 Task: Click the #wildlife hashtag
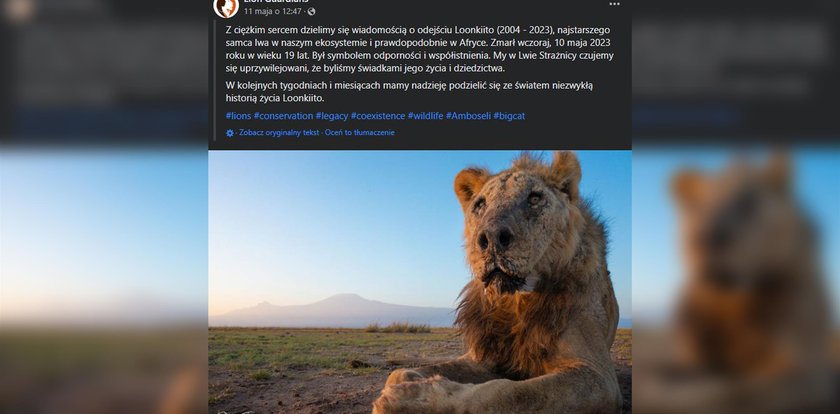pyautogui.click(x=425, y=116)
